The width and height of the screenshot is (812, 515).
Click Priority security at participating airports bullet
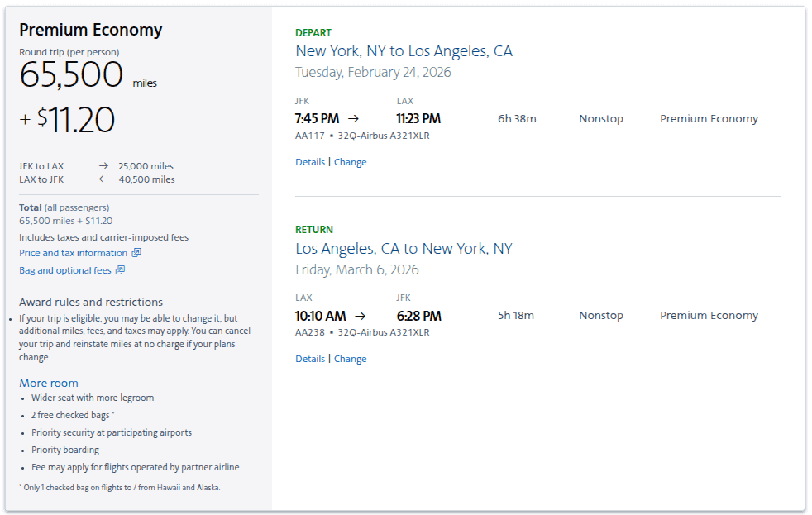112,432
